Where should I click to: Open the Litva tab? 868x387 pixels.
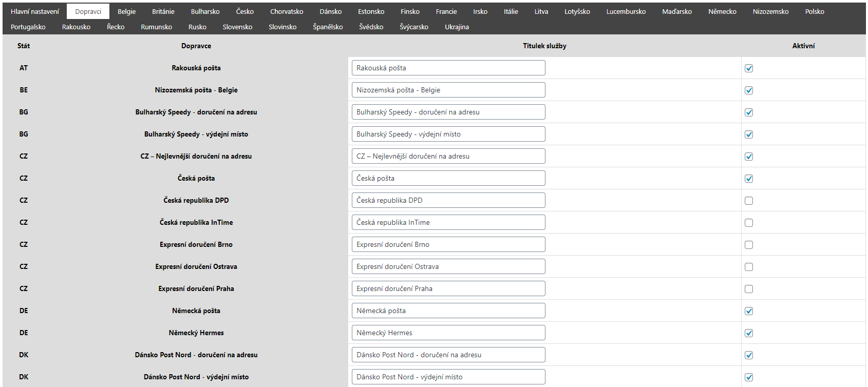point(541,11)
